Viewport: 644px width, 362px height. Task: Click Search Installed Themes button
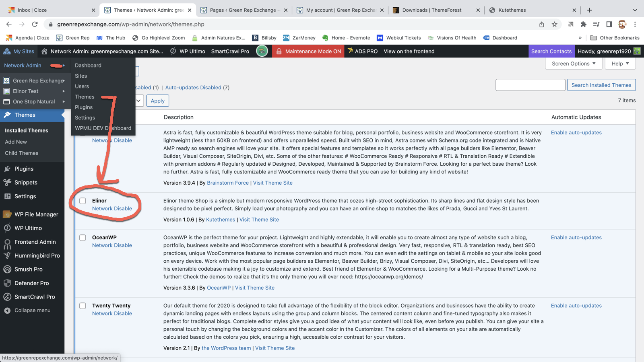[601, 85]
